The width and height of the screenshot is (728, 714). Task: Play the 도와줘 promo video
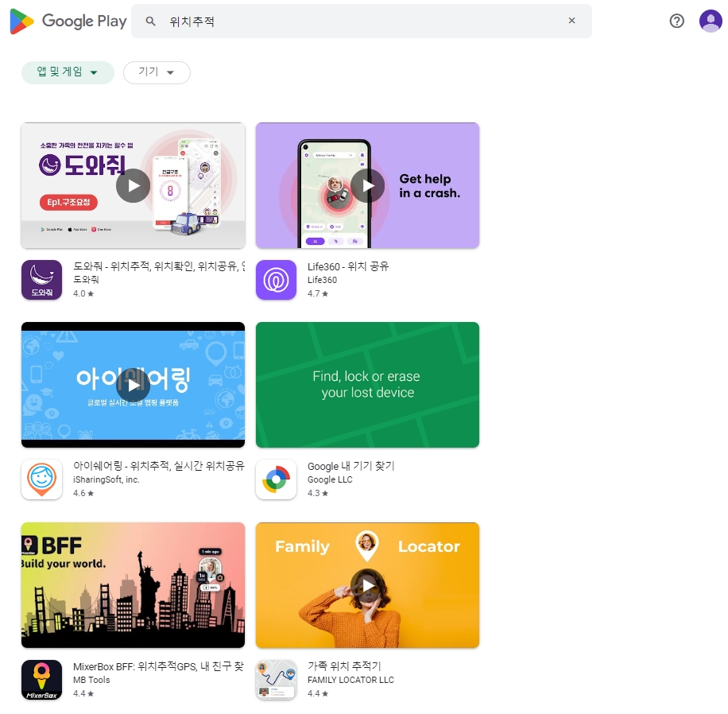pos(134,186)
